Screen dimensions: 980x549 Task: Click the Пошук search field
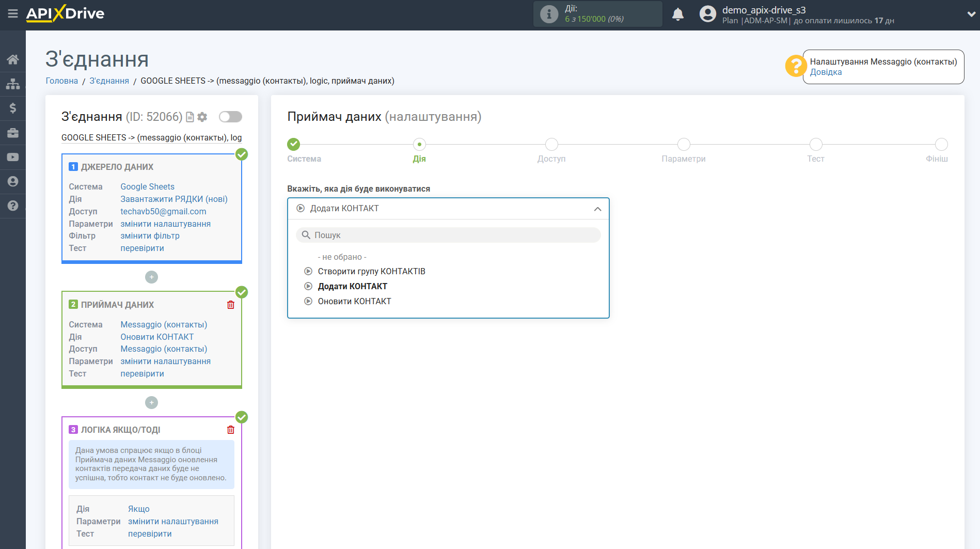[x=448, y=235]
